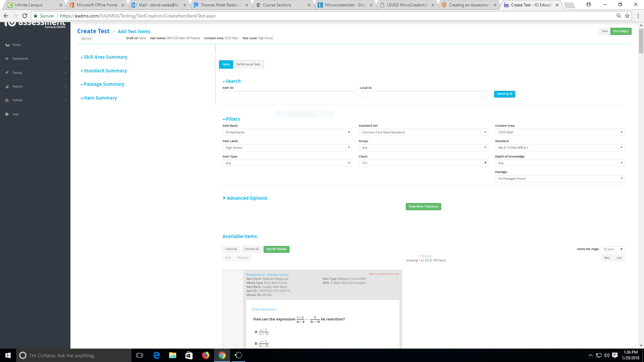The image size is (644, 362).
Task: Click the Utilities sidebar icon
Action: pyautogui.click(x=7, y=100)
